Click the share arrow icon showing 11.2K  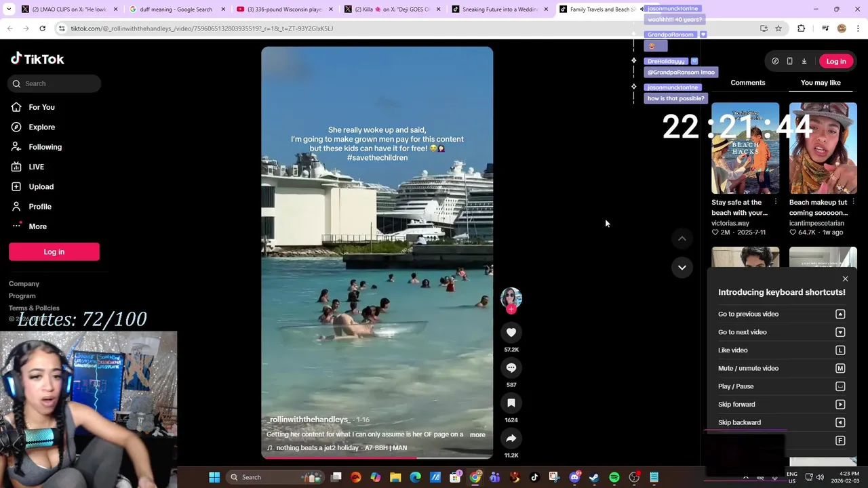(511, 439)
